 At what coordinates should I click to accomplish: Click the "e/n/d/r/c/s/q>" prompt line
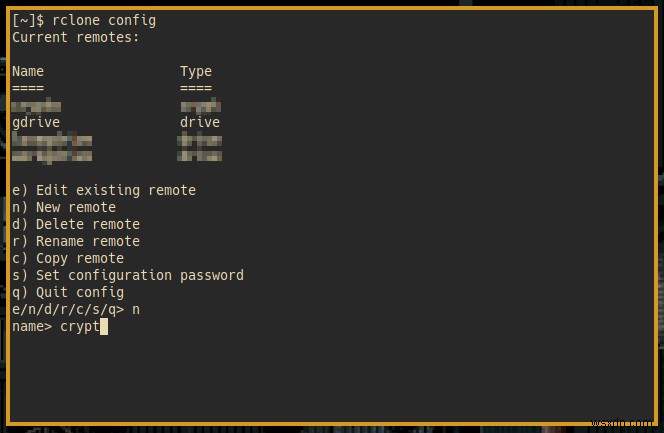(x=68, y=309)
